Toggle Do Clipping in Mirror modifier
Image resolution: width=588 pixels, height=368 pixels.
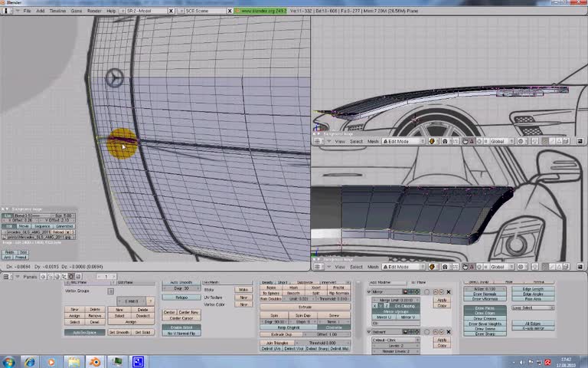click(405, 306)
